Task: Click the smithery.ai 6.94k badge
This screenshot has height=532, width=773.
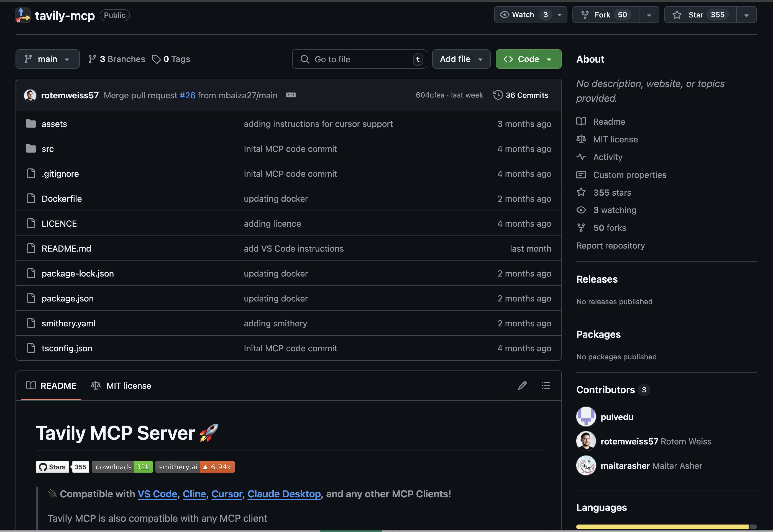Action: 195,467
